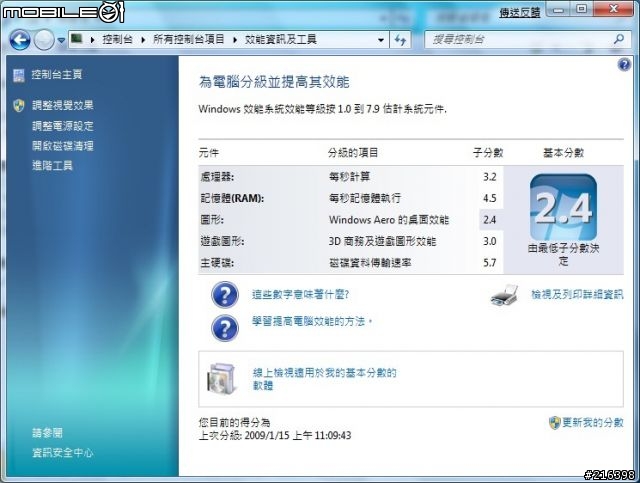Click the shield icon beside 調整視覺效果
The height and width of the screenshot is (483, 640).
pos(19,105)
